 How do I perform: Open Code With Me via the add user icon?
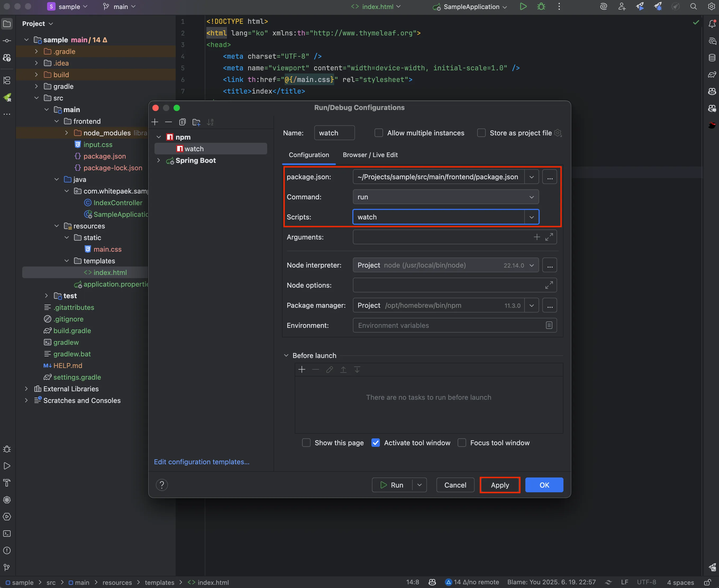[622, 6]
